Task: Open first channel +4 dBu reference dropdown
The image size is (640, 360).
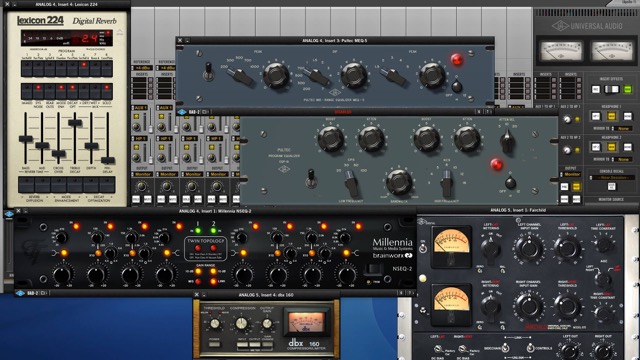Action: pyautogui.click(x=142, y=68)
